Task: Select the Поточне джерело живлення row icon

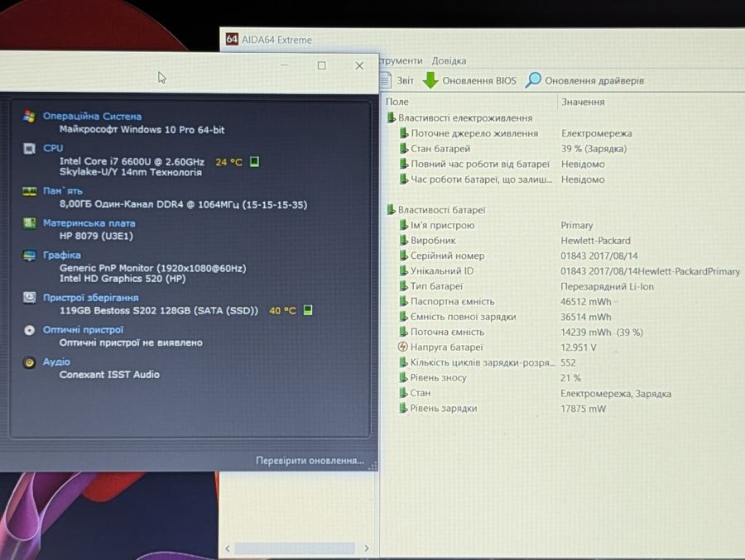Action: pos(403,133)
